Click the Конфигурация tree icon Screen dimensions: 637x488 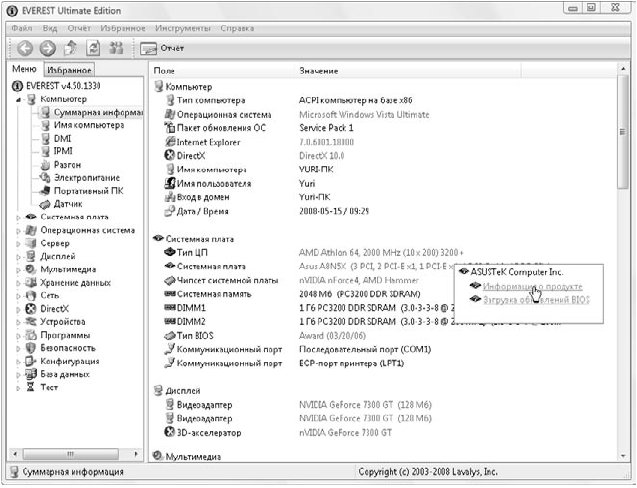click(x=31, y=361)
